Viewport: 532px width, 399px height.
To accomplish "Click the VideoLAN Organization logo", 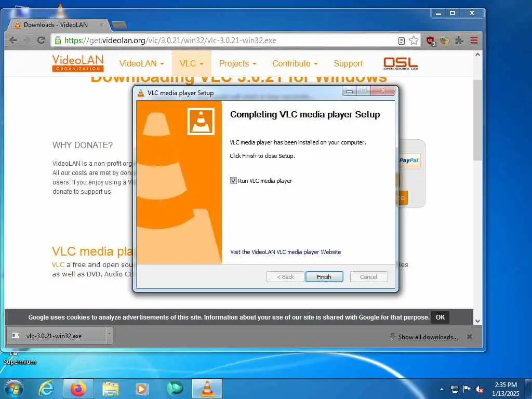I will click(x=78, y=63).
